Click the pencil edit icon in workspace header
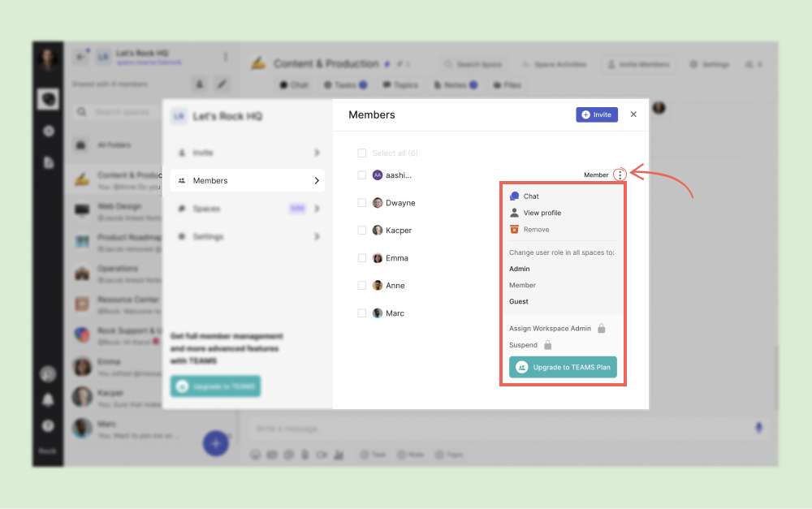 222,84
